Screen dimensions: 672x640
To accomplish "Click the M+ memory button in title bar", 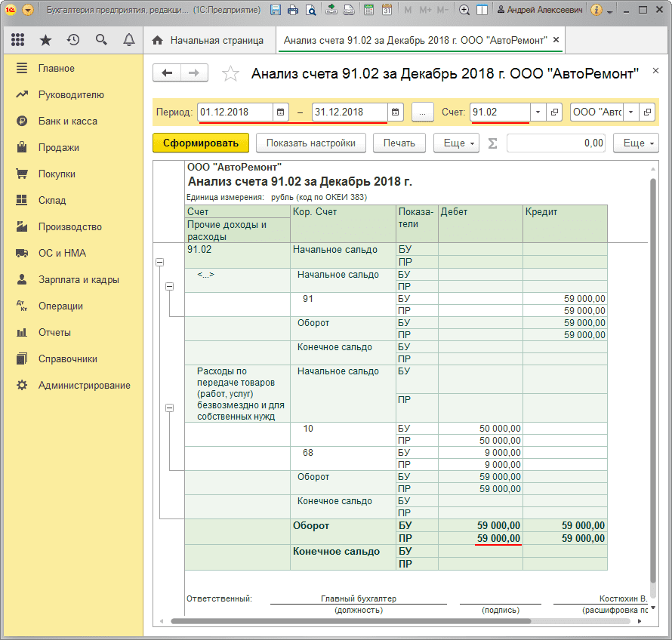I will coord(425,9).
